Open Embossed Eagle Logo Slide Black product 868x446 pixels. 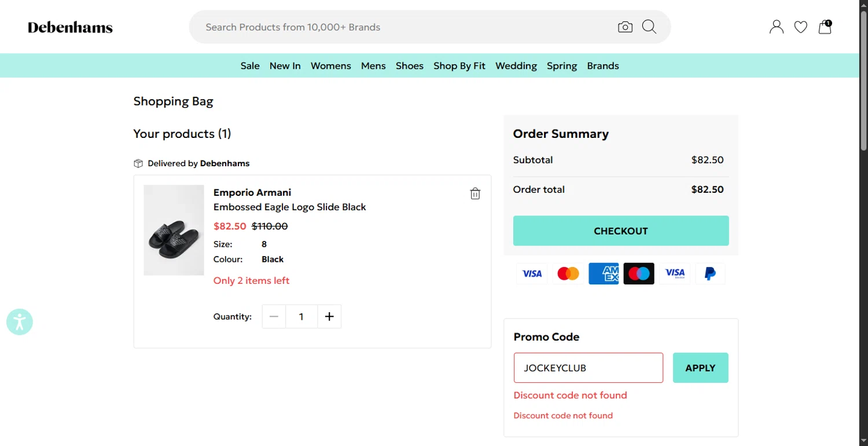click(290, 207)
